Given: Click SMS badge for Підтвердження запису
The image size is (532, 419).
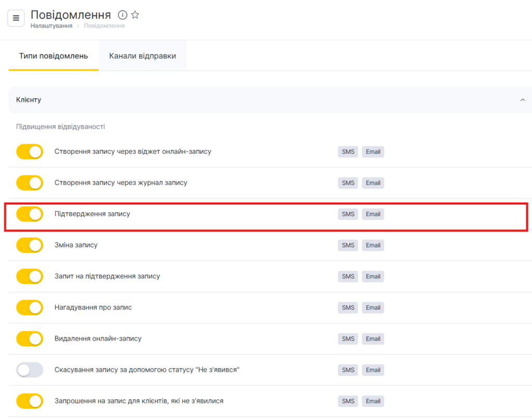Looking at the screenshot, I should tap(348, 214).
